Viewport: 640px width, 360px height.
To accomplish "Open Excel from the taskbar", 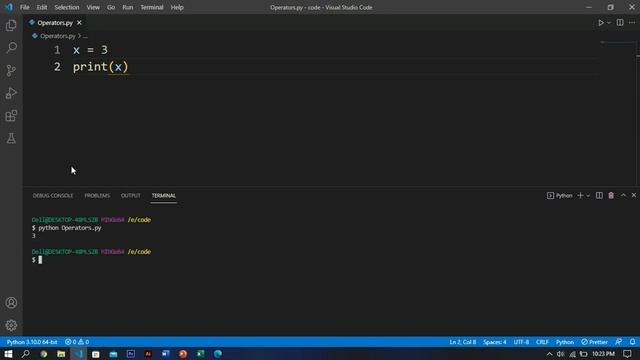I will [200, 354].
